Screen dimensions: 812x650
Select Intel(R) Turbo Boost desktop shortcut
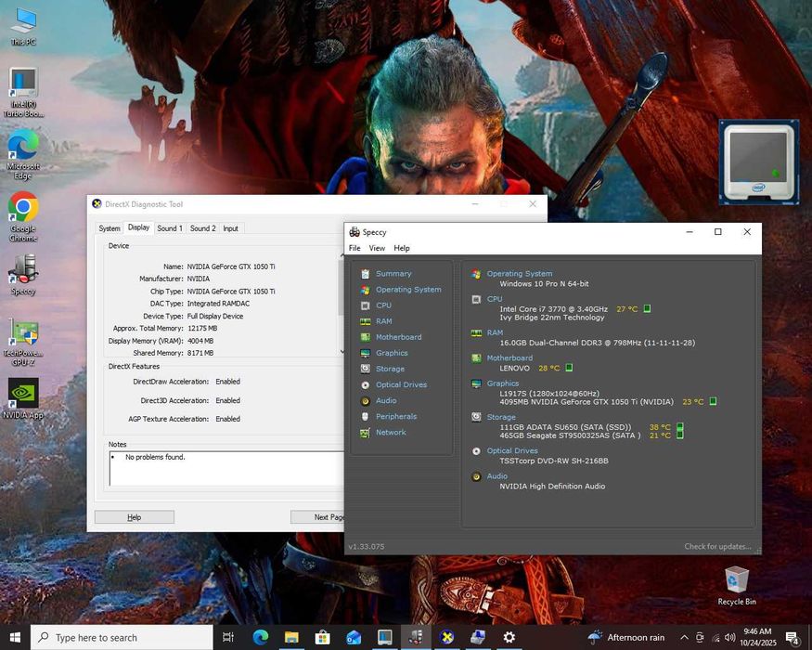(x=23, y=93)
